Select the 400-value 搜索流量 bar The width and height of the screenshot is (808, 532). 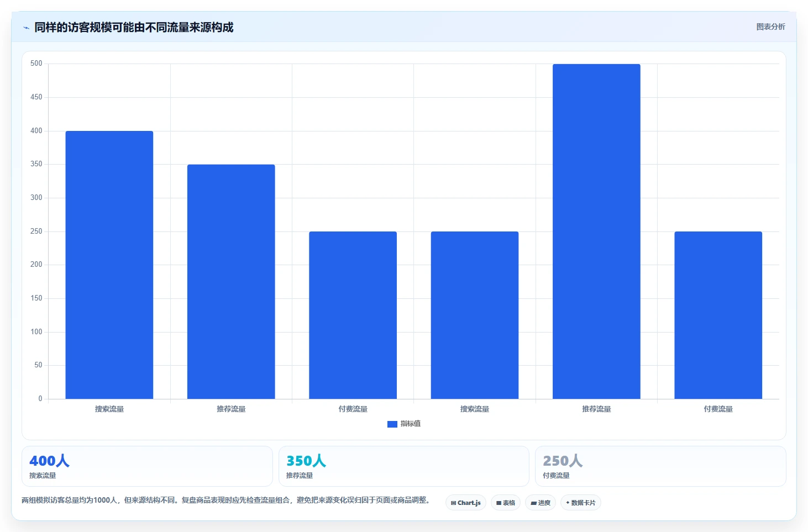click(x=109, y=265)
